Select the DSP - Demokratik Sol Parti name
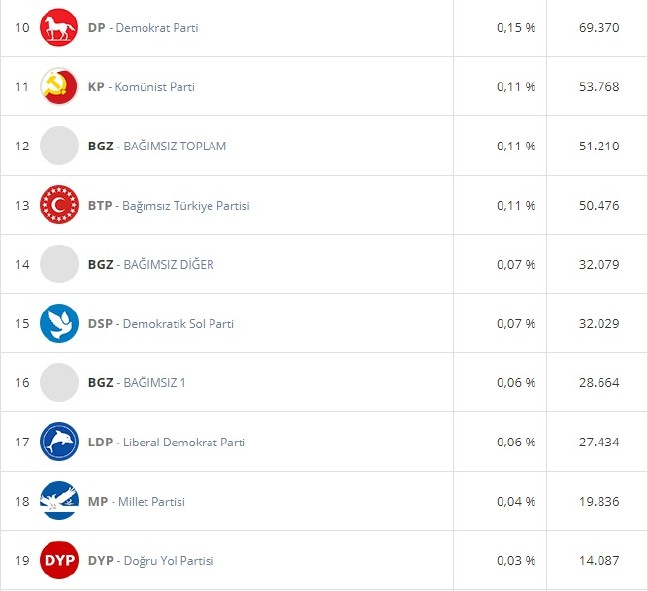648x591 pixels. point(161,324)
